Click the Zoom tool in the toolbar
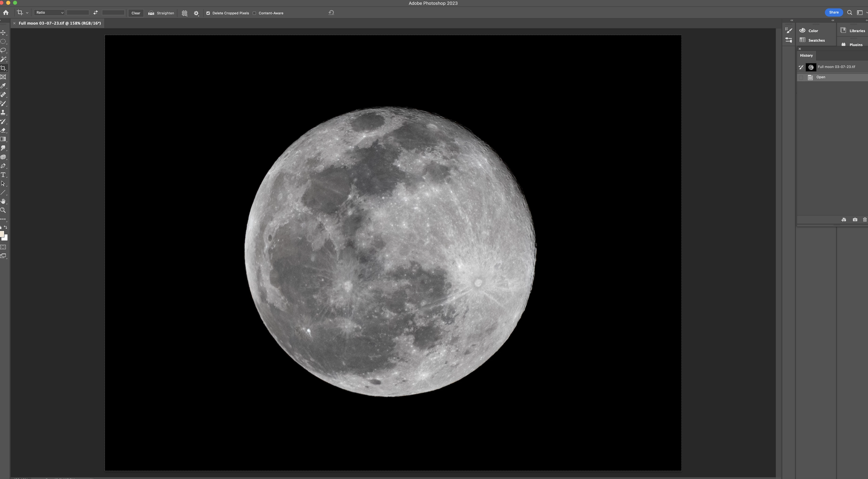The width and height of the screenshot is (868, 479). click(3, 210)
